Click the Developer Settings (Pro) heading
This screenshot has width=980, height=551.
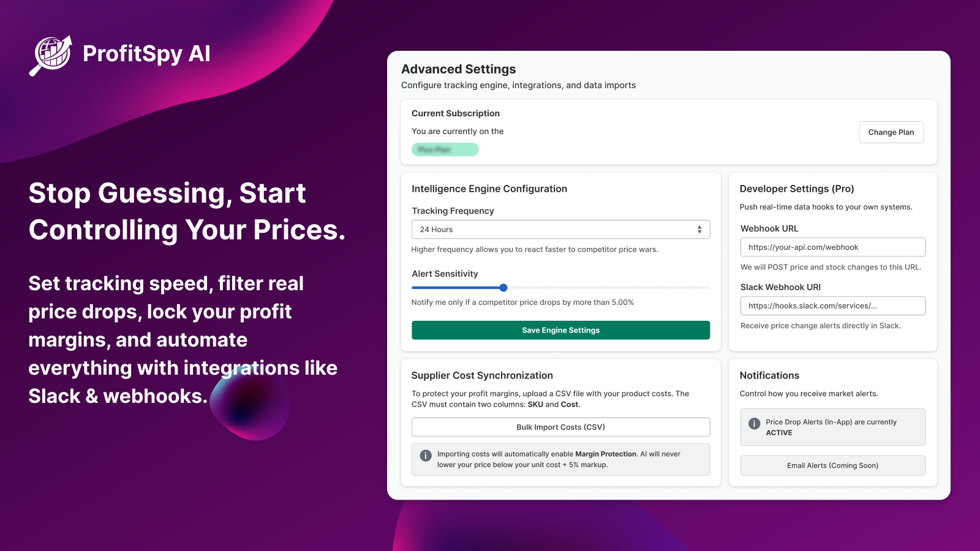(796, 189)
